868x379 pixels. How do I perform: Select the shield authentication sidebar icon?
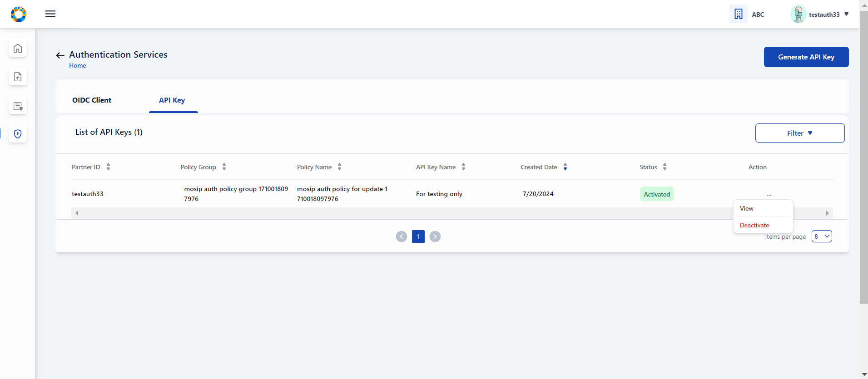point(18,134)
